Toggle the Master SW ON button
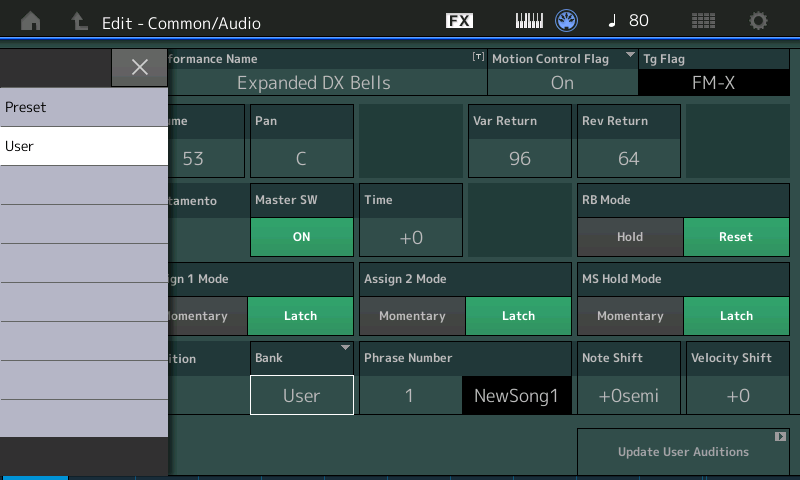800x480 pixels. tap(301, 237)
